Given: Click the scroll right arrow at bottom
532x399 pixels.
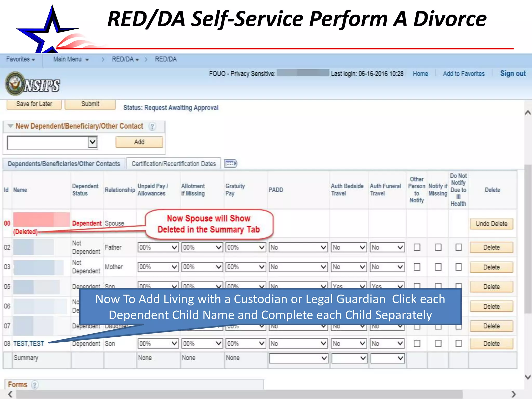Looking at the screenshot, I should (x=514, y=394).
